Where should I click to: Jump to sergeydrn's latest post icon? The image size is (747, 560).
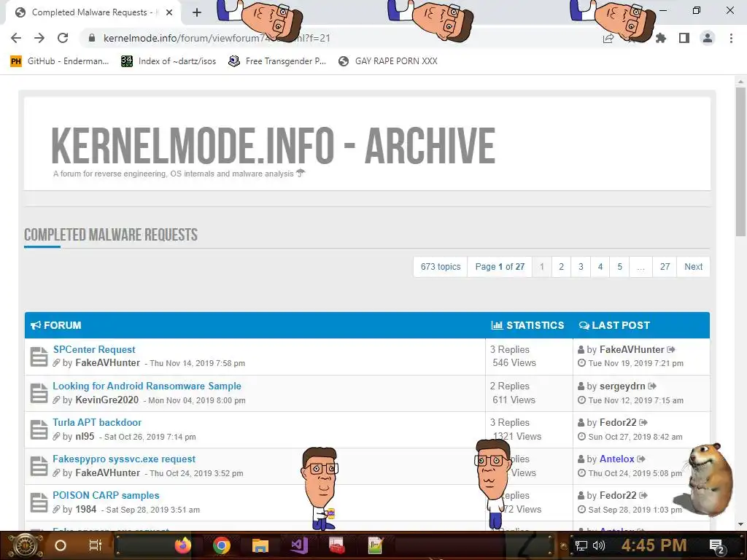pyautogui.click(x=652, y=386)
